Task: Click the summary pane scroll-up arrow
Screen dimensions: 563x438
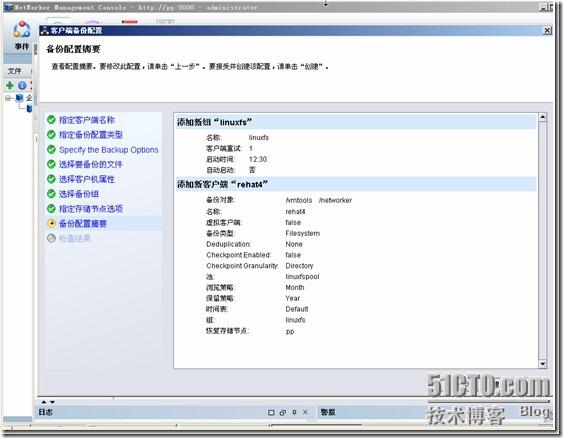Action: (x=543, y=117)
